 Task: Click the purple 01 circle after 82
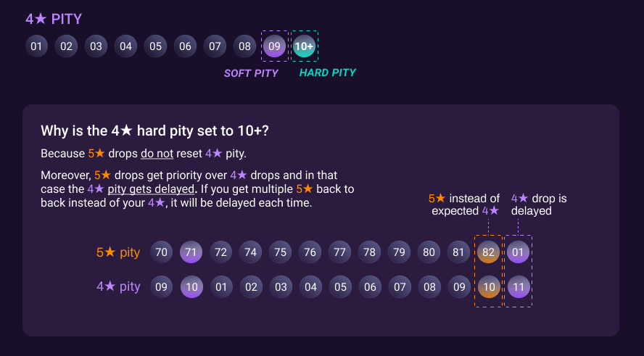(518, 252)
